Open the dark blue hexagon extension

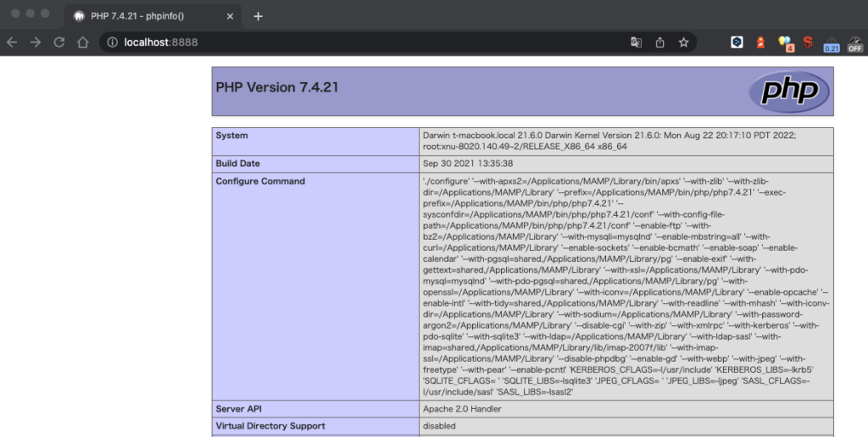pyautogui.click(x=737, y=42)
